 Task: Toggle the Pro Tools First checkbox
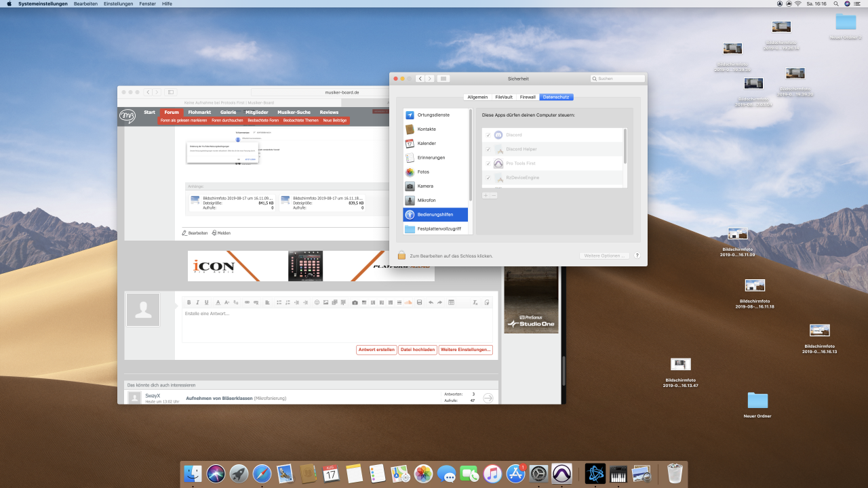488,163
